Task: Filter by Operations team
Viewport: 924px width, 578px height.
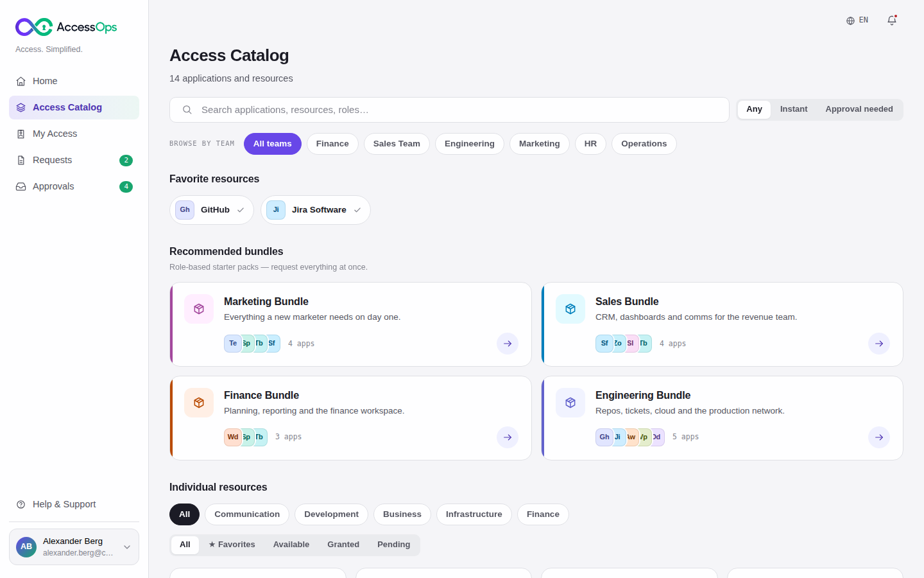Action: (x=644, y=144)
